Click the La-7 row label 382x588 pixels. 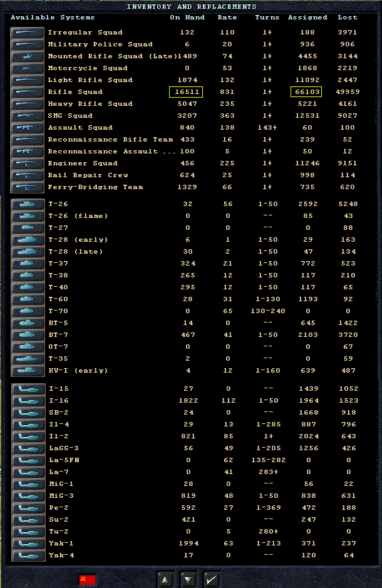click(59, 472)
